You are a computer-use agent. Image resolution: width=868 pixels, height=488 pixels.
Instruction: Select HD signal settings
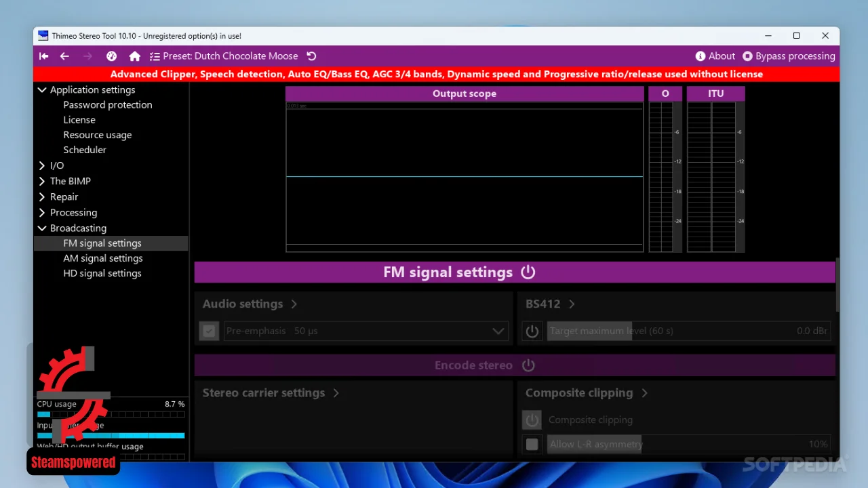(102, 273)
